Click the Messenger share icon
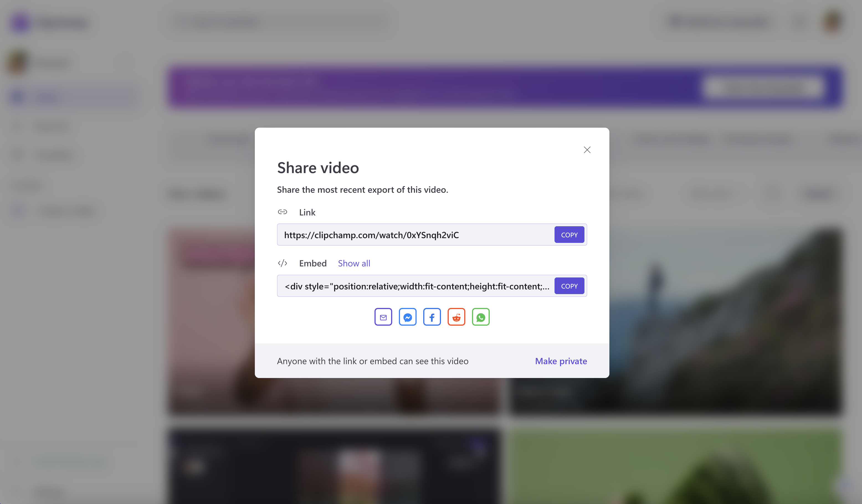Viewport: 862px width, 504px height. (407, 317)
